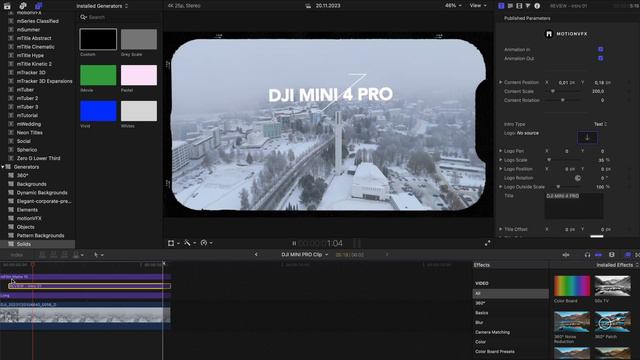Image resolution: width=640 pixels, height=360 pixels.
Task: Expand the Title Offset parameter
Action: tap(500, 229)
